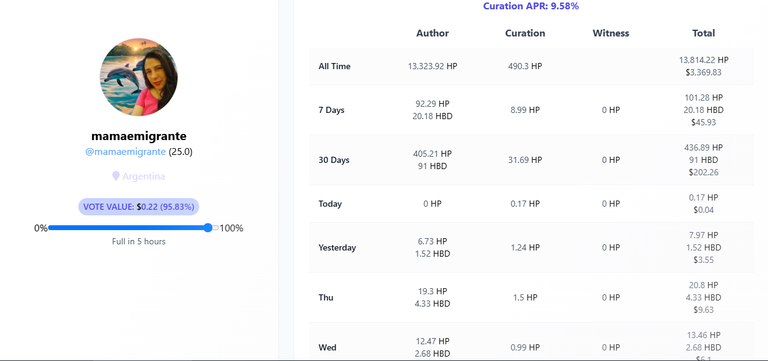
Task: Click the VOTE VALUE badge
Action: [139, 207]
